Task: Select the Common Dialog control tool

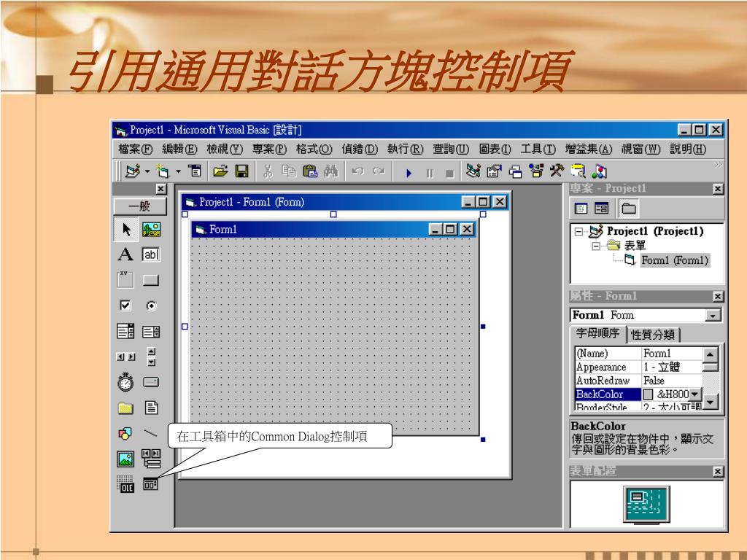Action: coord(150,484)
